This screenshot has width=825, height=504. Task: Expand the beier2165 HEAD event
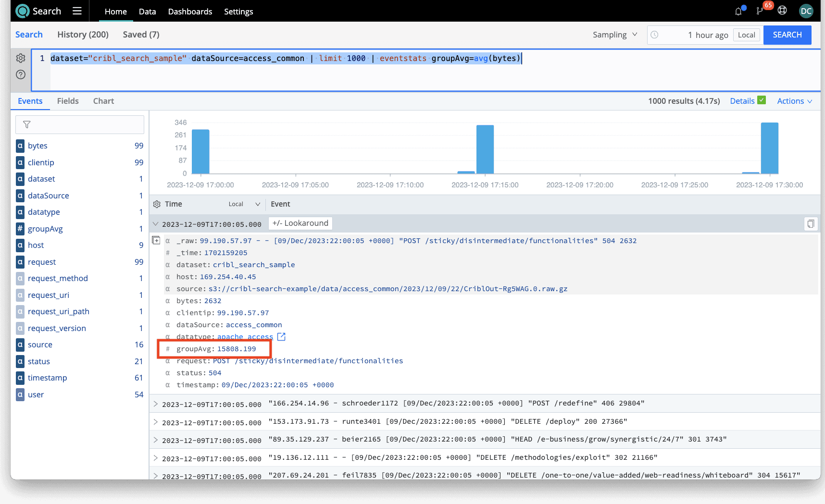155,440
